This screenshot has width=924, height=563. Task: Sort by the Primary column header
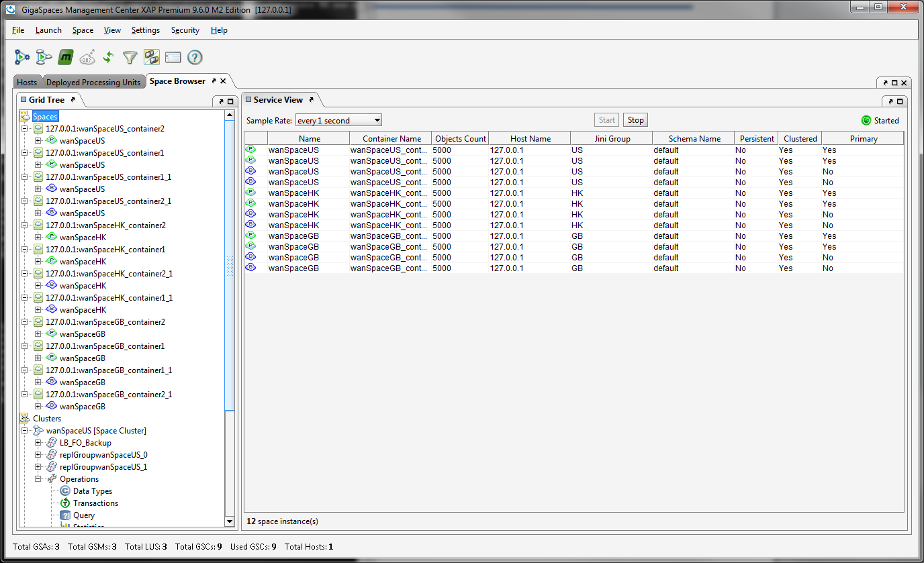click(864, 139)
